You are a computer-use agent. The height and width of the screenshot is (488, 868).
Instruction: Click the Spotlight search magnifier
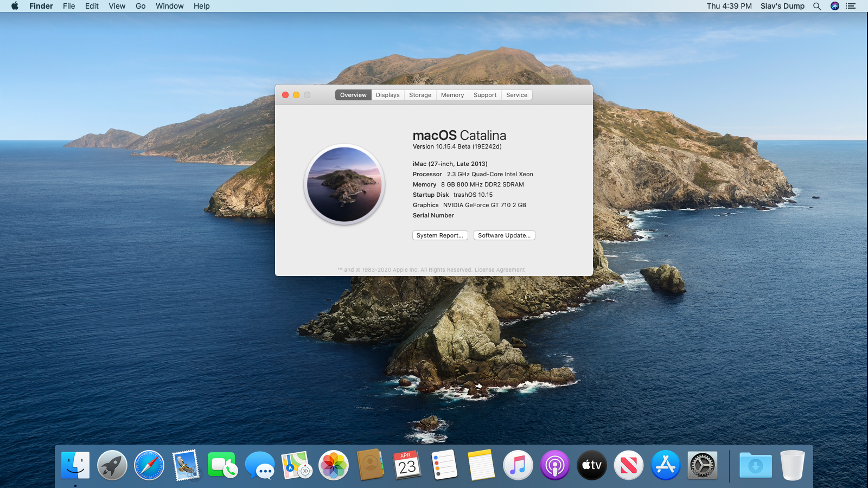tap(817, 6)
